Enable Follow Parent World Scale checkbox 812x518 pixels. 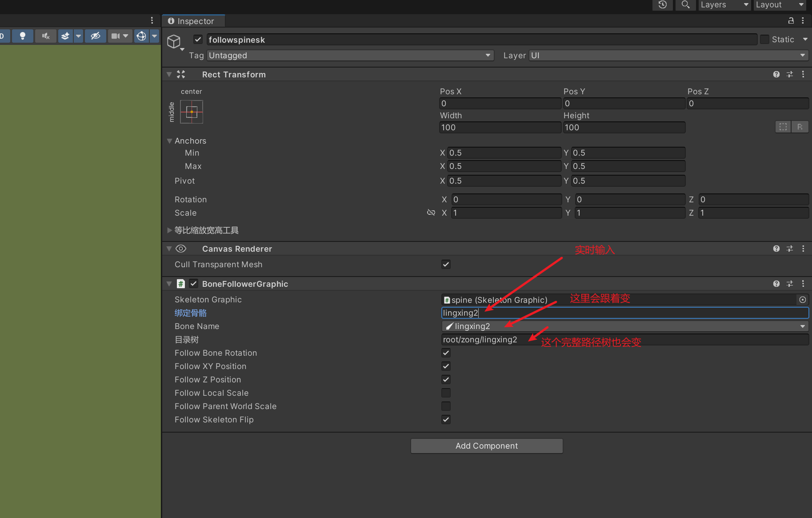point(446,406)
